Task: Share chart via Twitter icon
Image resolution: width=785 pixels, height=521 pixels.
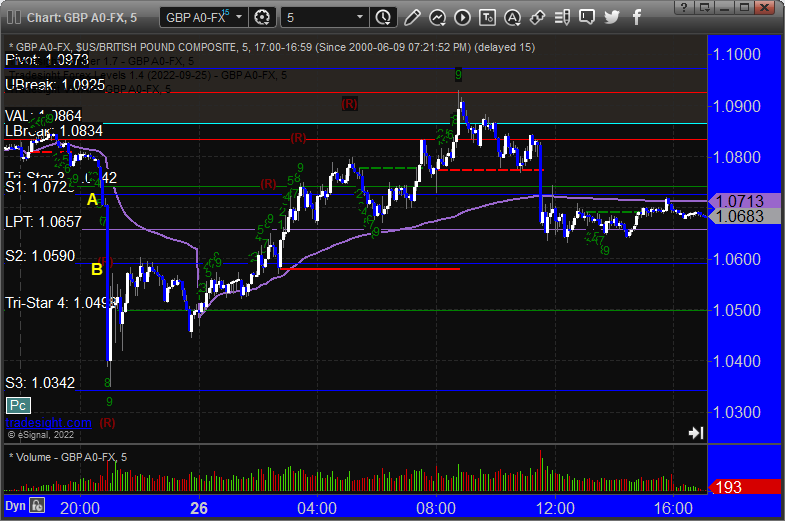Action: (612, 18)
